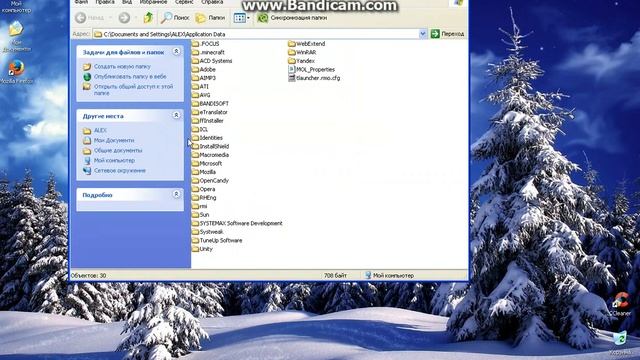The height and width of the screenshot is (360, 640).
Task: Click Опубликовать папку в вебе link
Action: click(x=130, y=76)
